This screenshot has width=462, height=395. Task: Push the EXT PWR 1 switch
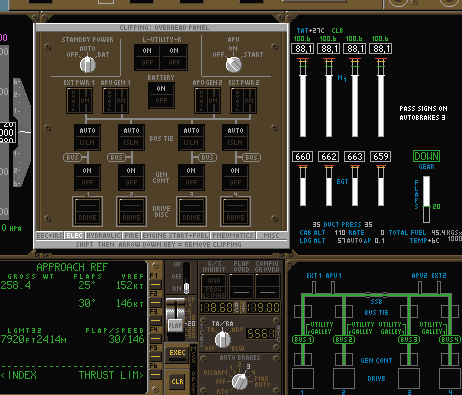[x=79, y=100]
